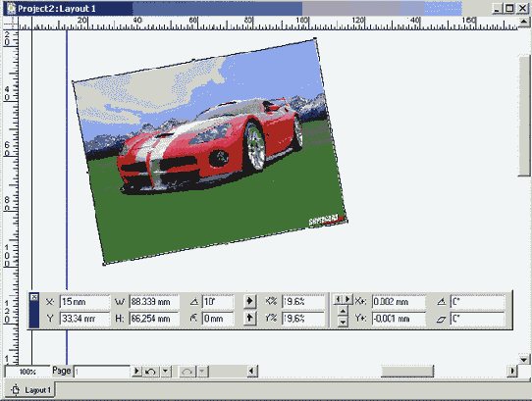Click the corner radius icon beside 0 mm
Image resolution: width=532 pixels, height=401 pixels.
click(x=193, y=318)
